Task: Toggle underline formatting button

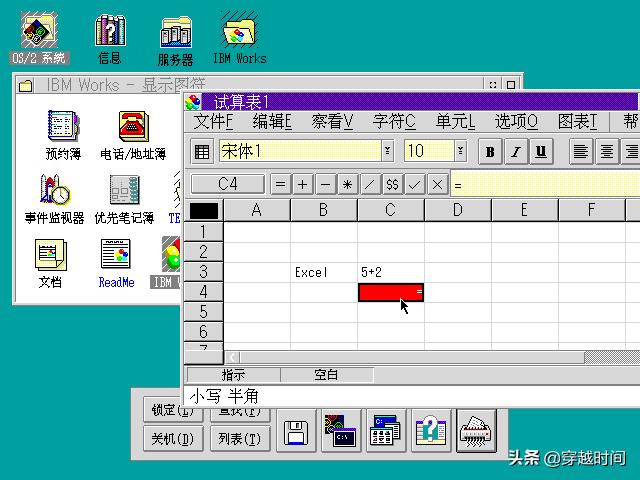Action: point(541,152)
